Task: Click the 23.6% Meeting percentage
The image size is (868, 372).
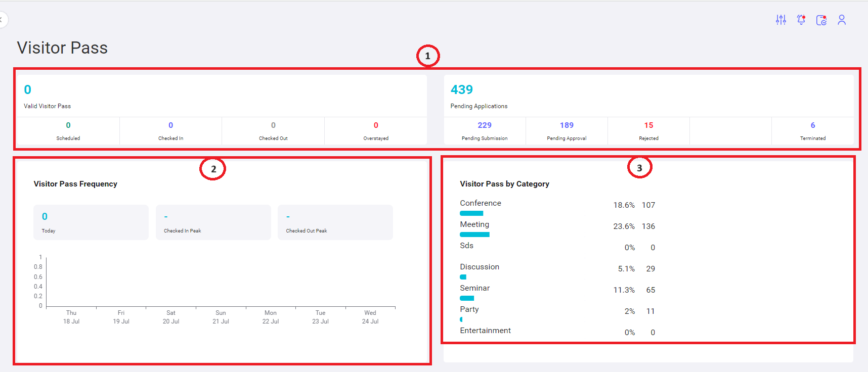Action: pos(624,226)
